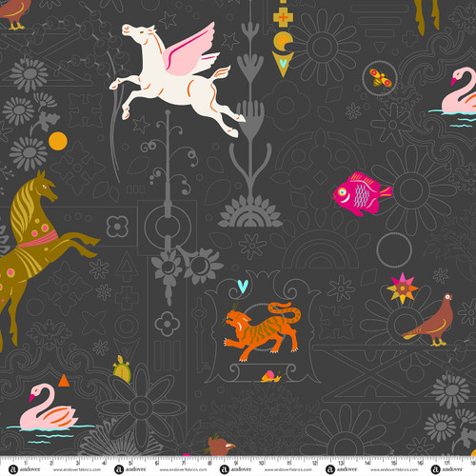Click the pink and orange multi-pointed star
This screenshot has height=476, width=476.
coord(403,288)
